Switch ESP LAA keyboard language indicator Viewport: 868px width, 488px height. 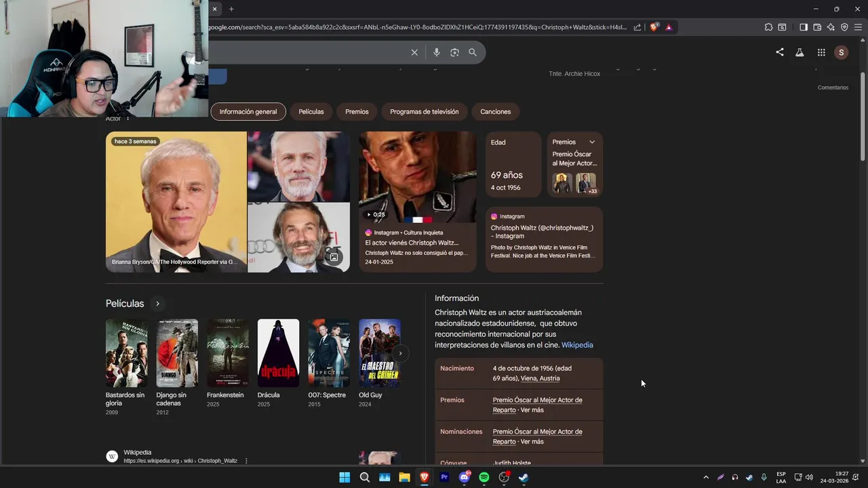click(x=781, y=477)
